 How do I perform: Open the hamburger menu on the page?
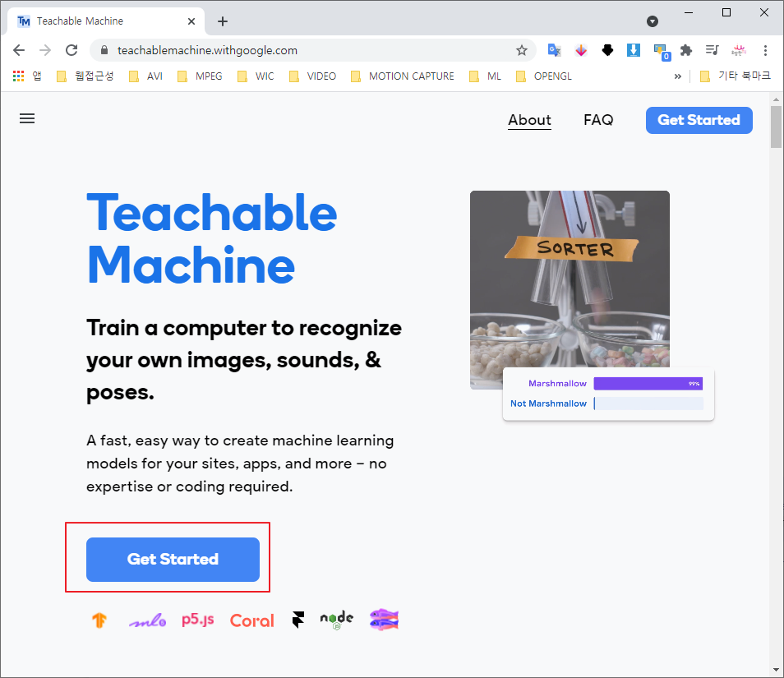[x=27, y=118]
